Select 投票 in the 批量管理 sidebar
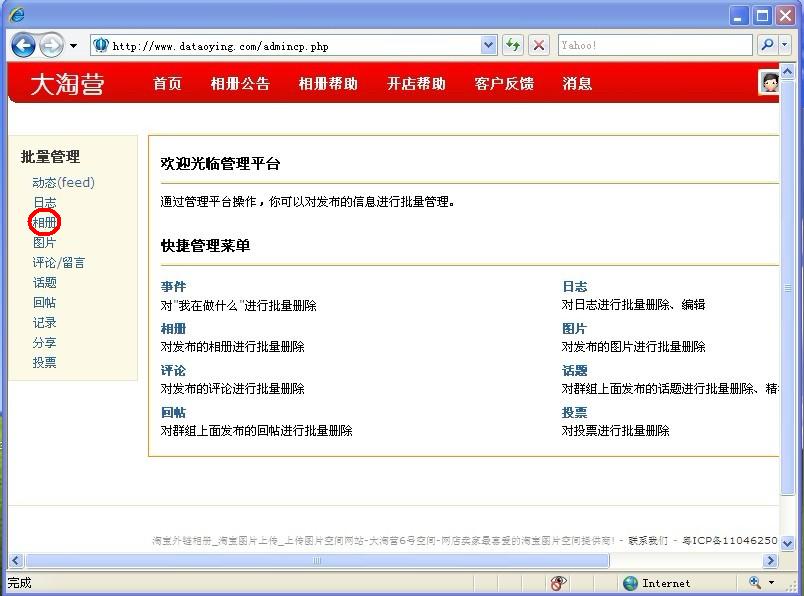Viewport: 804px width, 596px height. click(x=45, y=363)
